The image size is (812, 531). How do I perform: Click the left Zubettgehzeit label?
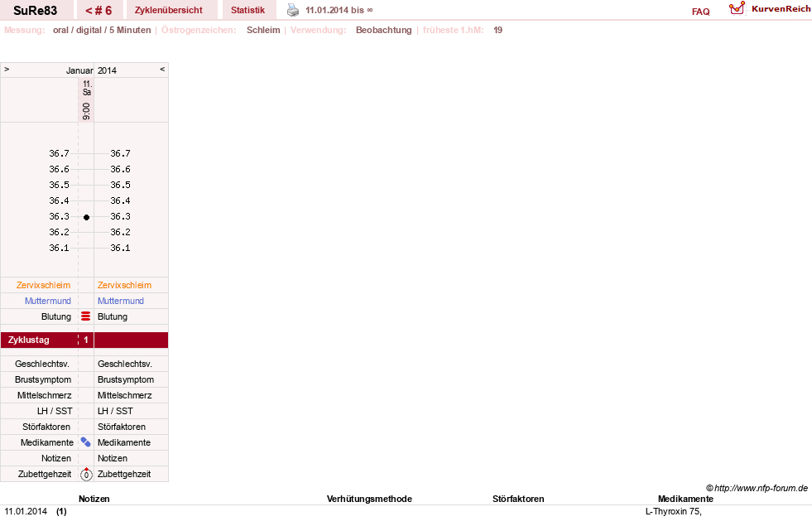tap(45, 474)
